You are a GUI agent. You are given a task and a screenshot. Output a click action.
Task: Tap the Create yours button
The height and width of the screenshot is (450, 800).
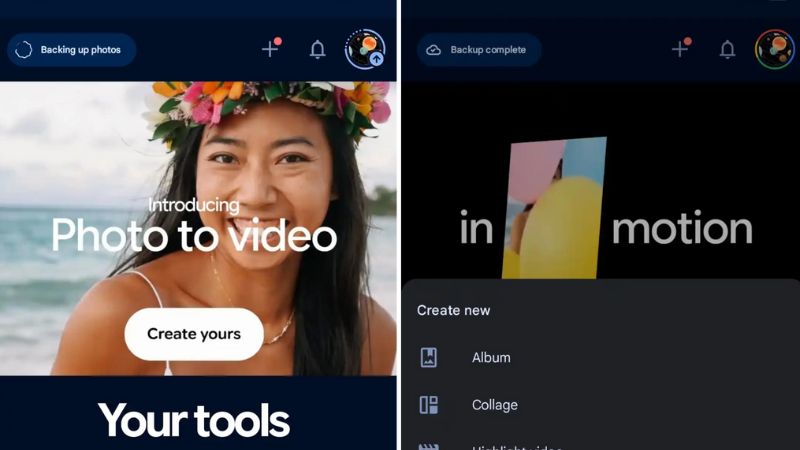click(x=194, y=334)
